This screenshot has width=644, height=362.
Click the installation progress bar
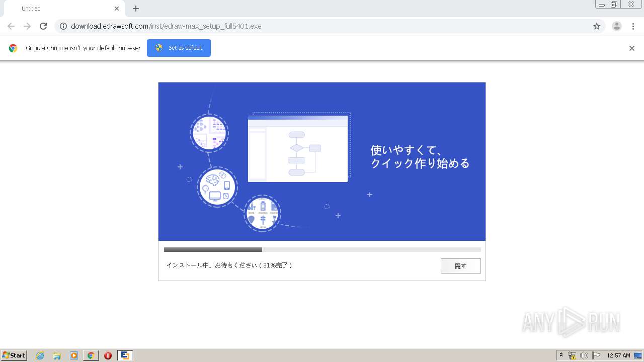322,249
